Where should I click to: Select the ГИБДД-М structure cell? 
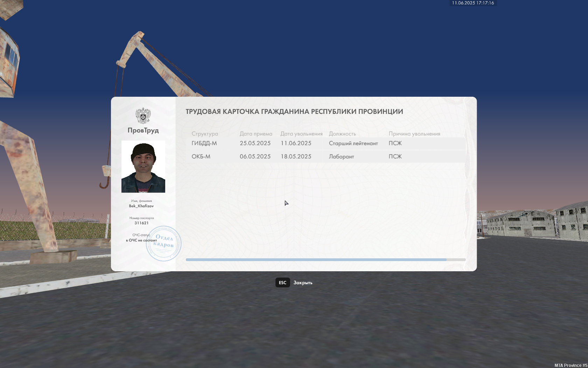[x=204, y=143]
